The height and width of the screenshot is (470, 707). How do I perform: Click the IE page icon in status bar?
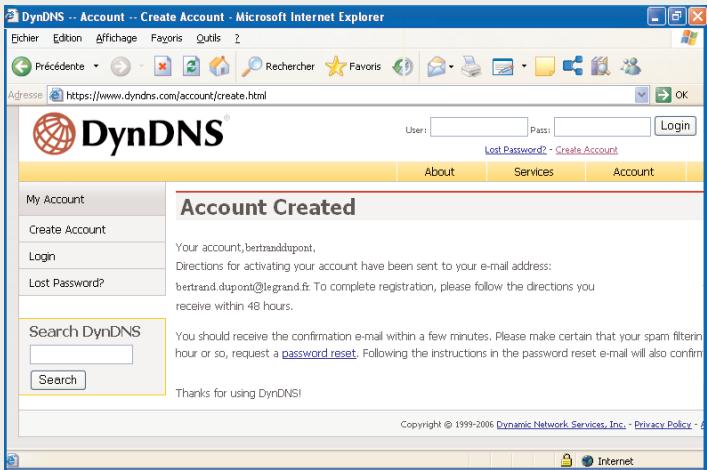[12, 461]
